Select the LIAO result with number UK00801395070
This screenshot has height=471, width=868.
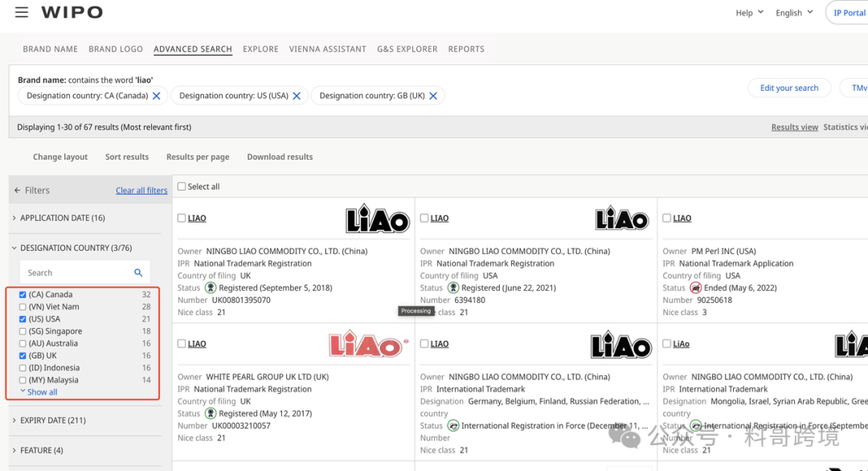(x=182, y=218)
